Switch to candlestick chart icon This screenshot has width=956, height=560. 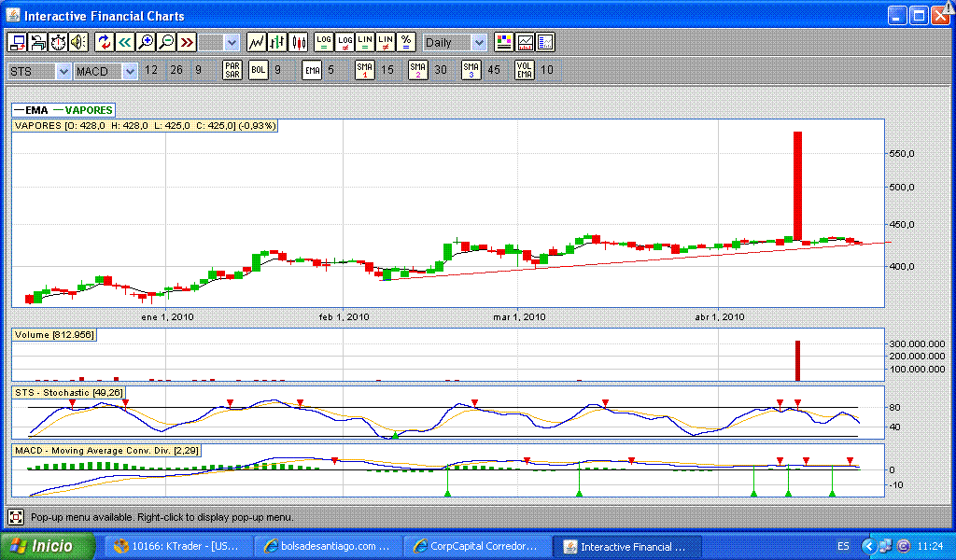[x=298, y=42]
